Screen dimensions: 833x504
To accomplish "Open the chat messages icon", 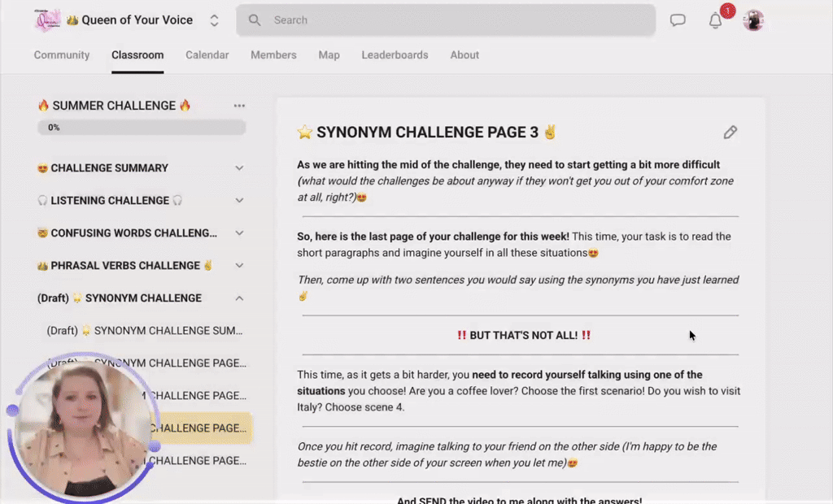I will tap(678, 20).
